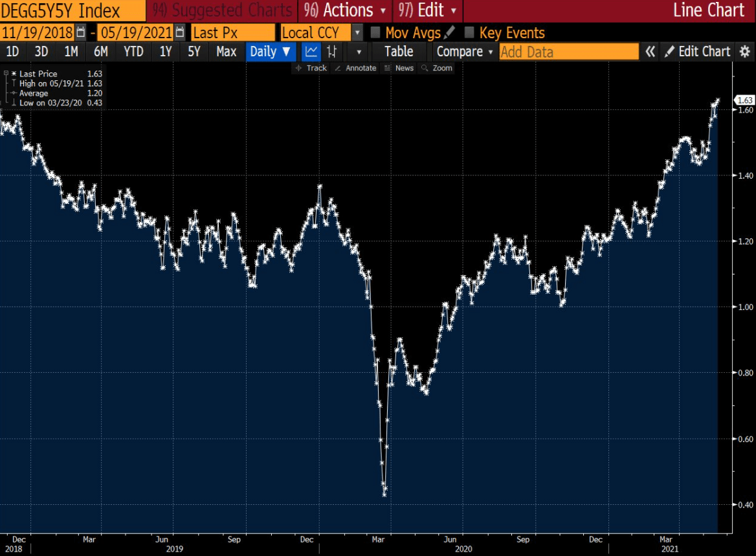Image resolution: width=756 pixels, height=556 pixels.
Task: Select the YTD time range
Action: pos(133,51)
